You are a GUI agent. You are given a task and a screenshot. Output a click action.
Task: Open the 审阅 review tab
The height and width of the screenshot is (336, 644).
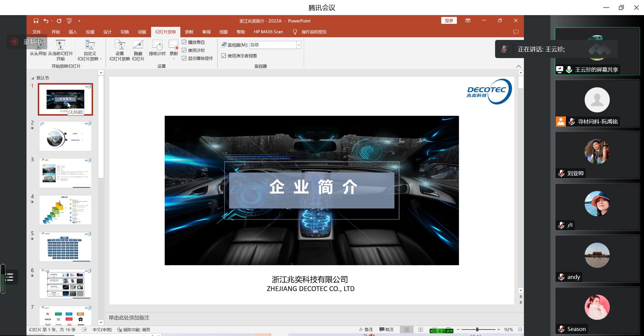pyautogui.click(x=206, y=32)
